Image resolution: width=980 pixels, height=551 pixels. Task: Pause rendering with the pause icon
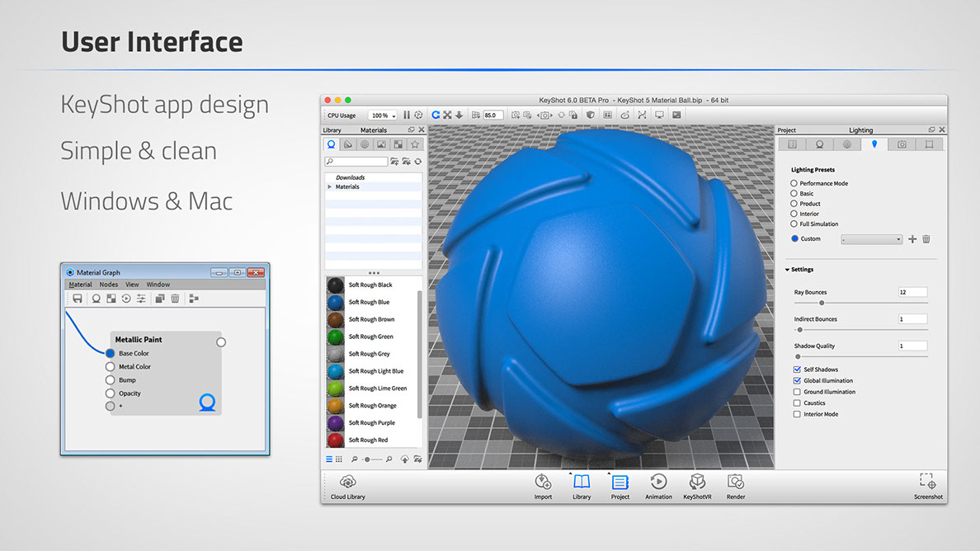[x=407, y=115]
